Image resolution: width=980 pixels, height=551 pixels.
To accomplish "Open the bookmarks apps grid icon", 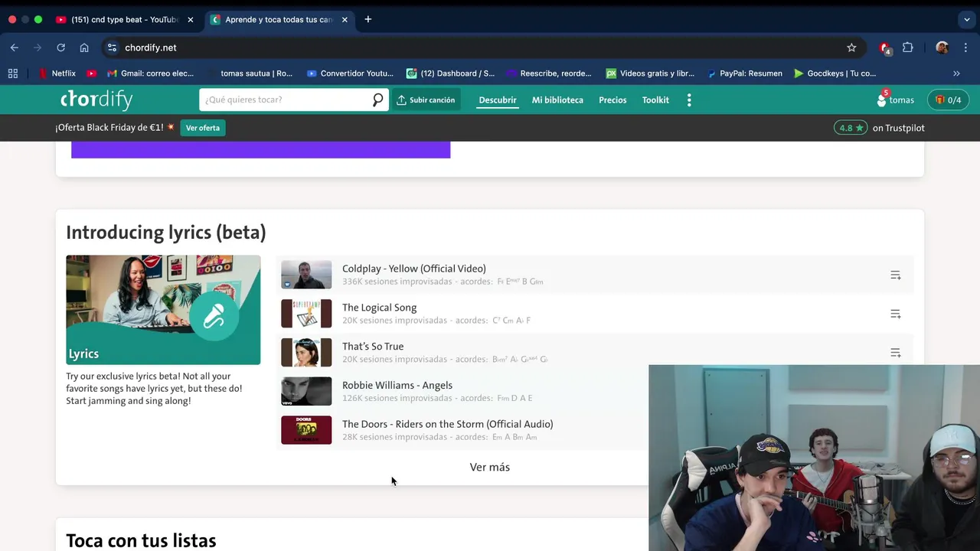I will click(x=13, y=73).
